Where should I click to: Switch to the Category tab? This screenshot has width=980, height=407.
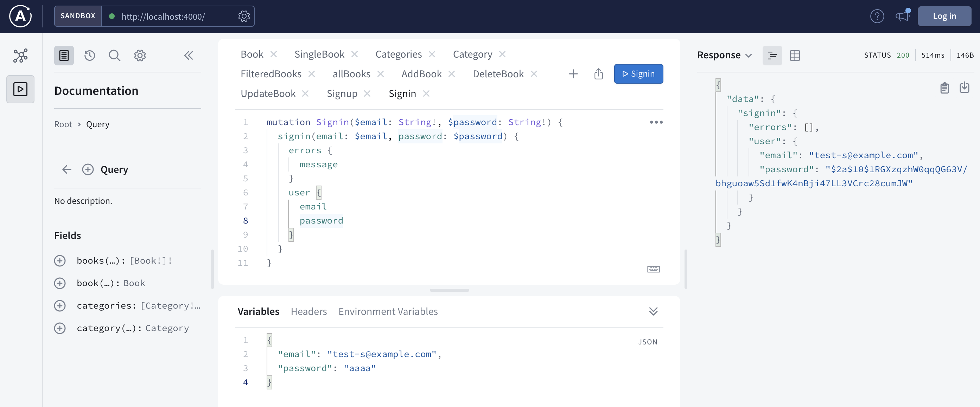[472, 54]
